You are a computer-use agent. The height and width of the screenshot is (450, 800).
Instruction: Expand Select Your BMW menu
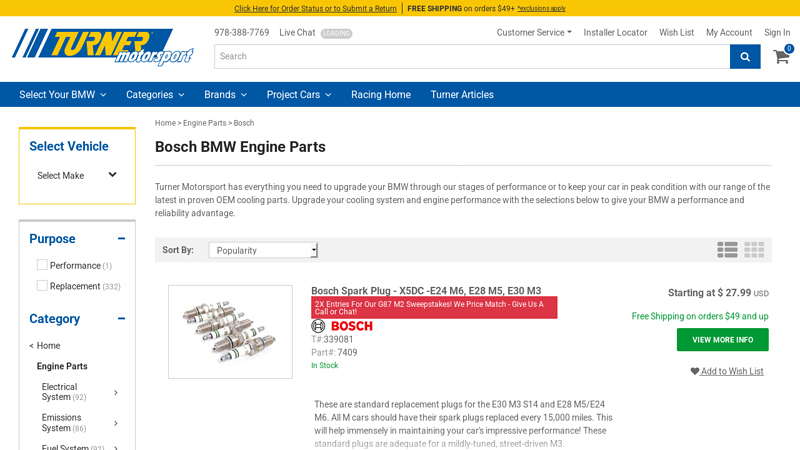pos(63,94)
